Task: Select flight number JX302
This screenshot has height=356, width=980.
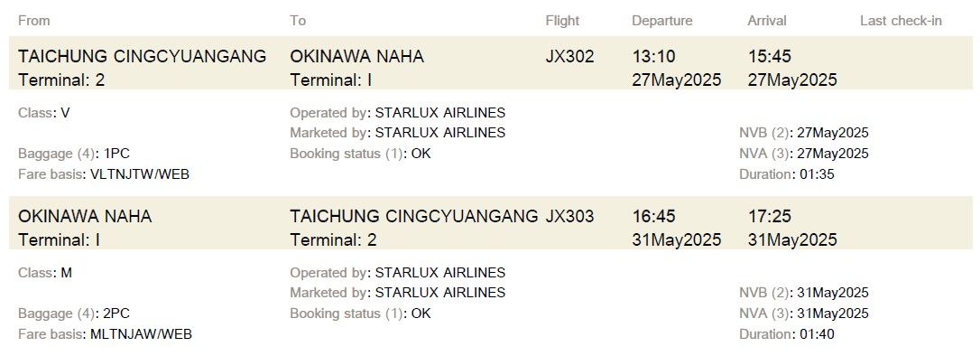Action: pos(570,56)
